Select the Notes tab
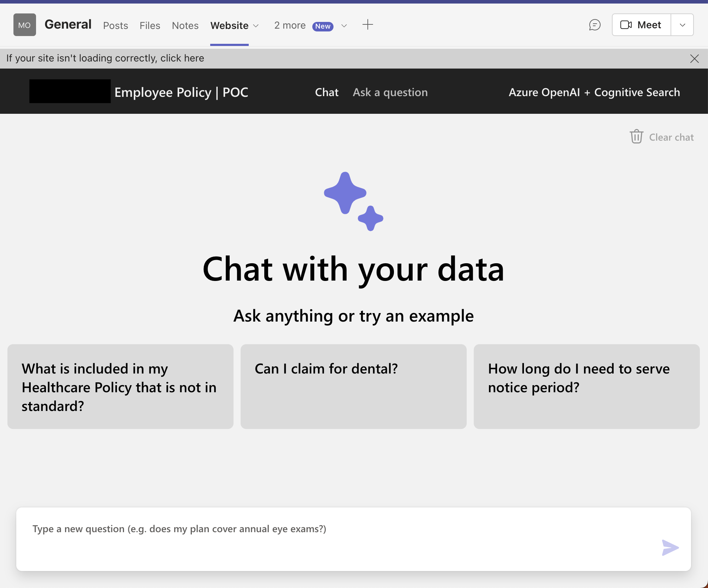The height and width of the screenshot is (588, 708). (185, 25)
